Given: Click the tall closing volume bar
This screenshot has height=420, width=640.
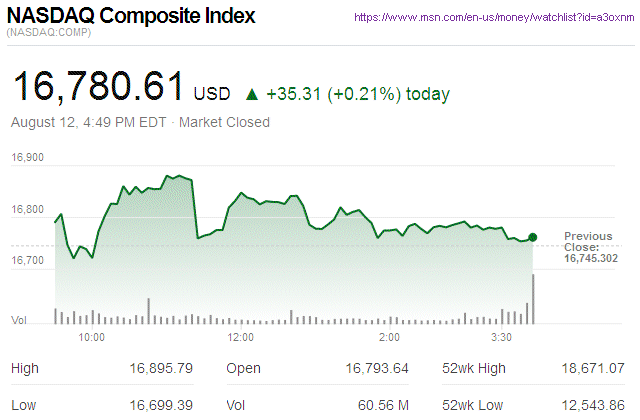Looking at the screenshot, I should click(x=533, y=298).
